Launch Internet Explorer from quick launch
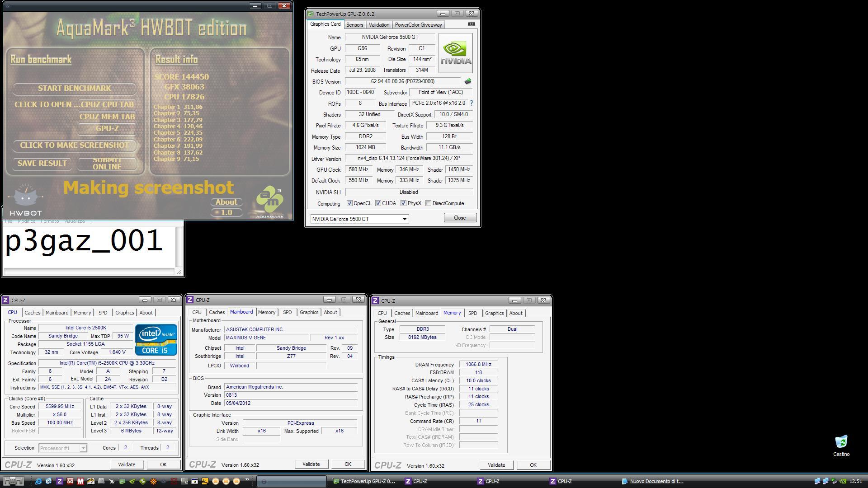 [38, 481]
